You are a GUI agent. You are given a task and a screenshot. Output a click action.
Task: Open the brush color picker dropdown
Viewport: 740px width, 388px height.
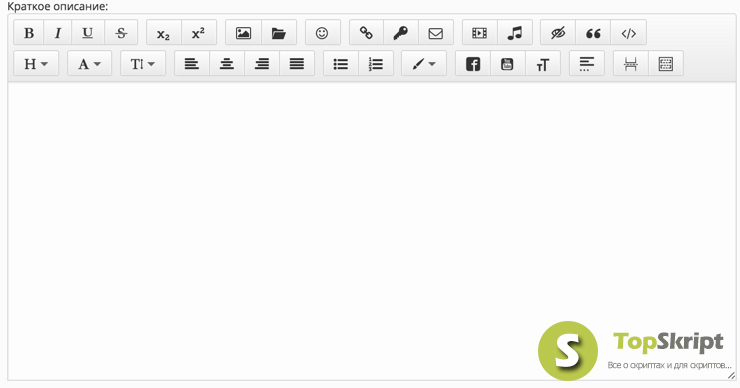[x=424, y=64]
